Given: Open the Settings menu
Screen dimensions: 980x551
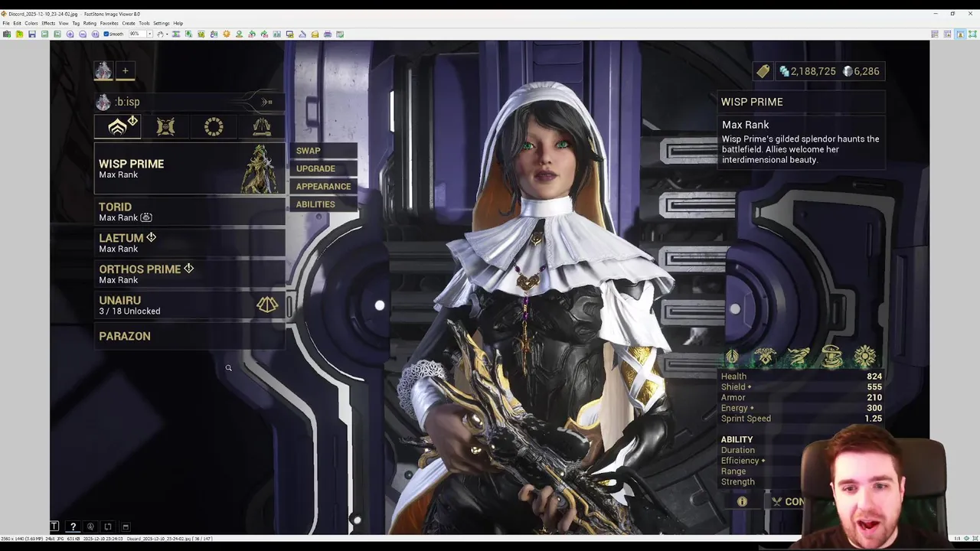Looking at the screenshot, I should (x=161, y=23).
